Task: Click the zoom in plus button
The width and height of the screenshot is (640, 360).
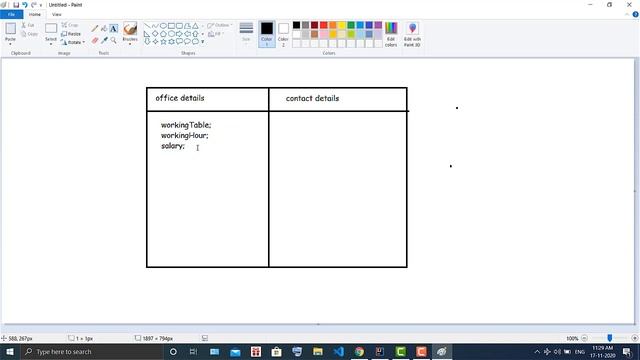Action: tap(634, 338)
